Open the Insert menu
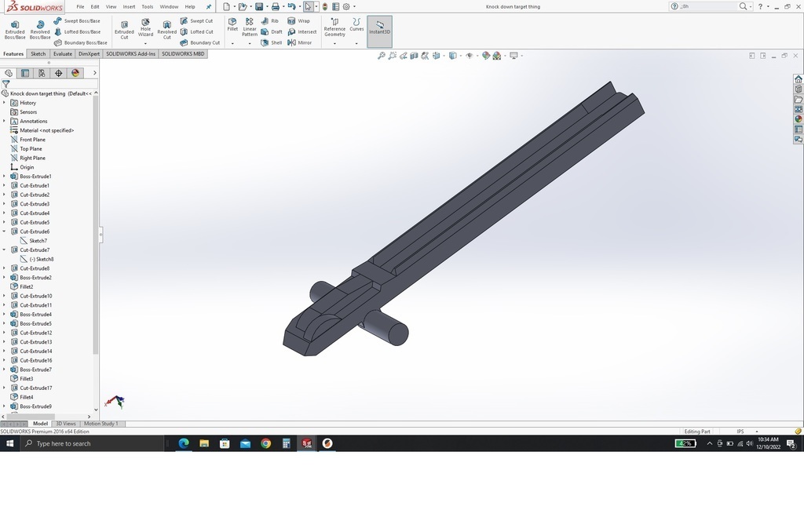 130,6
